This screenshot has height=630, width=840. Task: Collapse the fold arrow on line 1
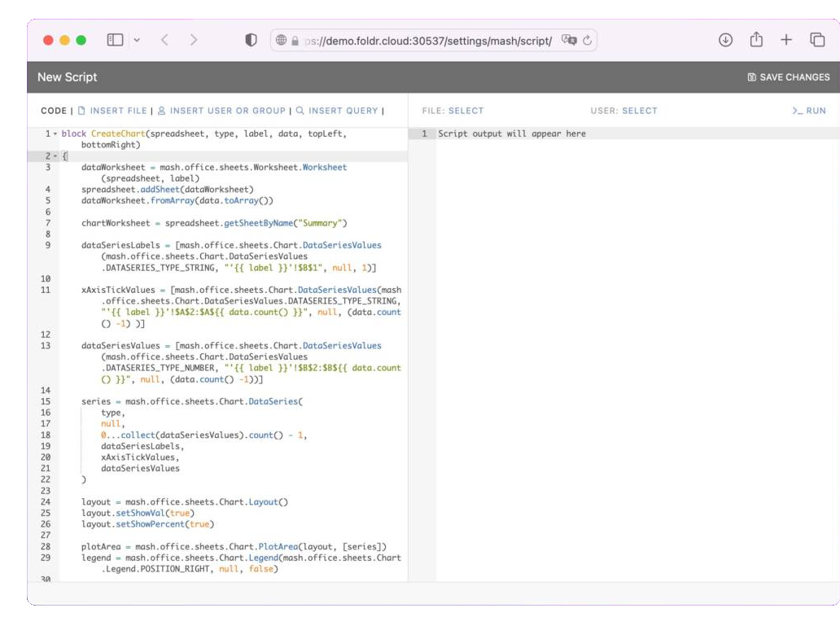pyautogui.click(x=55, y=134)
